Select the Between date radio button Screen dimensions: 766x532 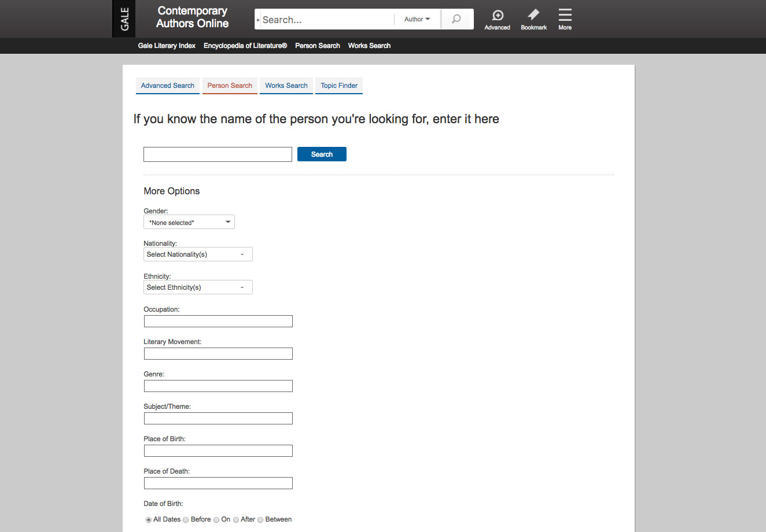(260, 520)
